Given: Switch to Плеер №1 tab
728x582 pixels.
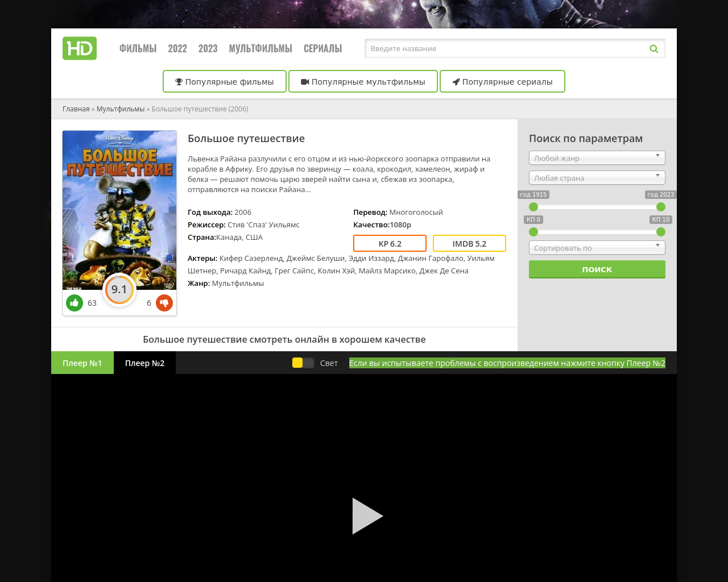Looking at the screenshot, I should [82, 363].
